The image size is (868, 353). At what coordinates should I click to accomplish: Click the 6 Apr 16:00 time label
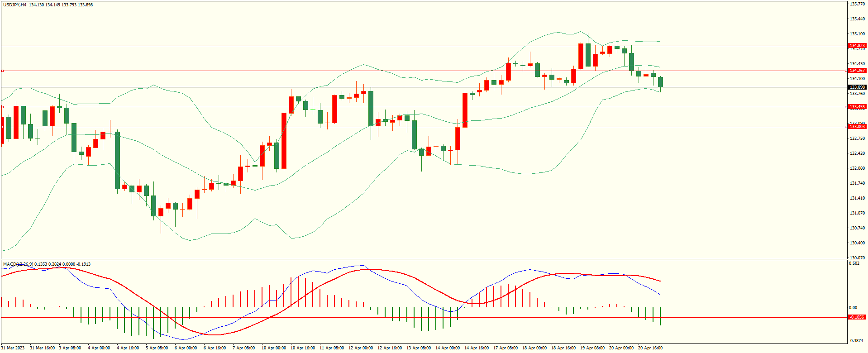pos(215,348)
